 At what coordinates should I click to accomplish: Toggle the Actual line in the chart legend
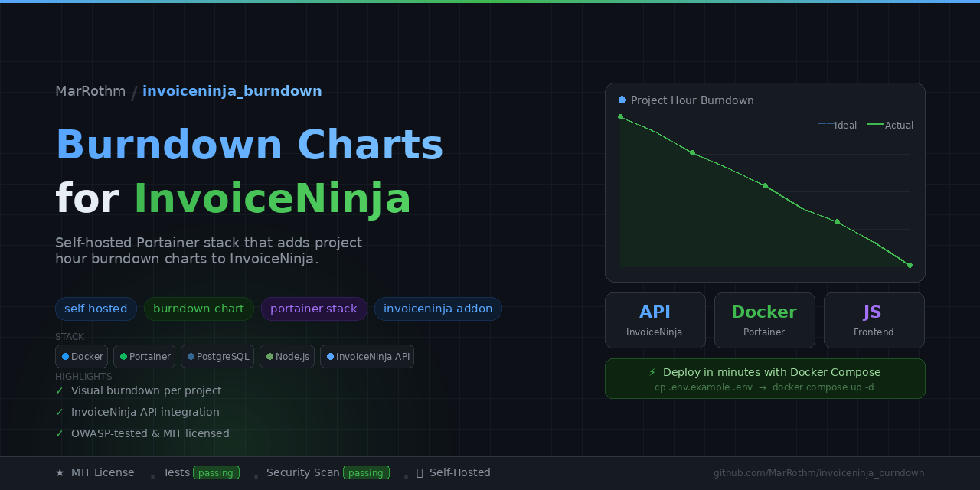(890, 125)
